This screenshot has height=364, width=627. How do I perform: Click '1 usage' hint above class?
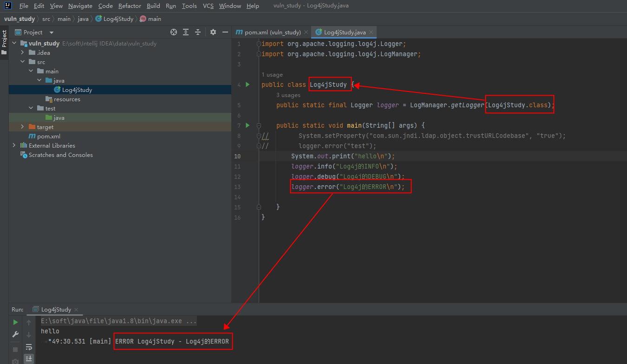pos(272,75)
